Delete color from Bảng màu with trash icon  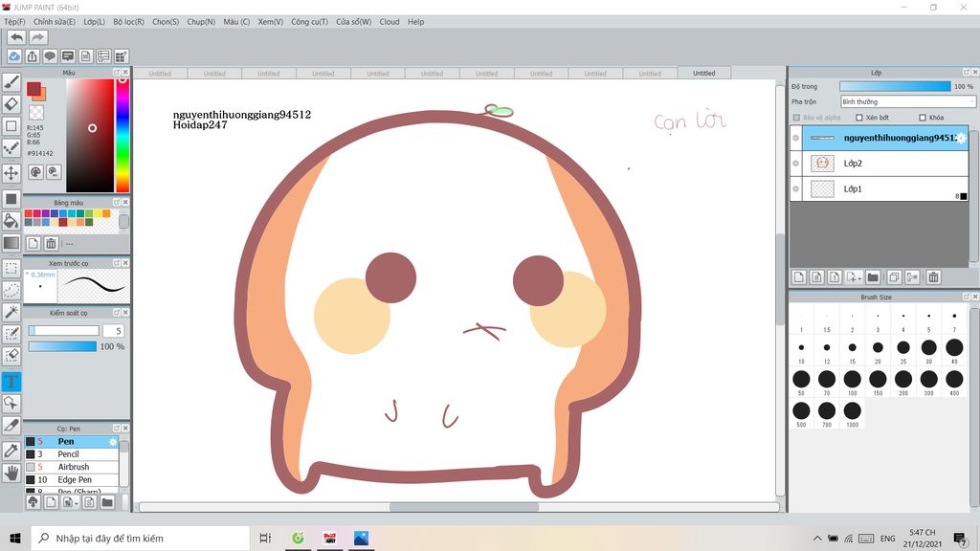(x=52, y=243)
